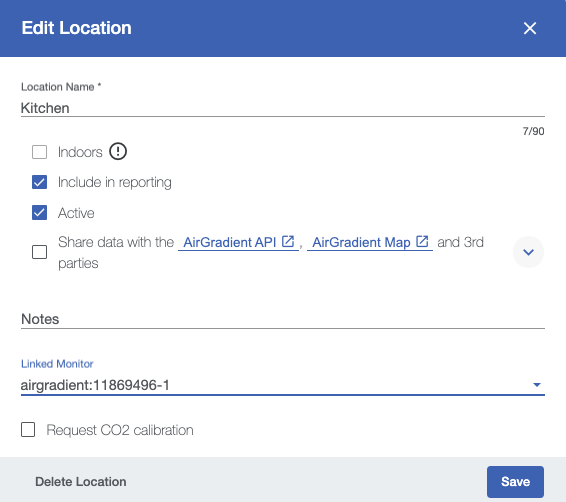Open the Linked Monitor airgradient:11869496-1 combo box
The width and height of the screenshot is (566, 502).
tap(283, 385)
